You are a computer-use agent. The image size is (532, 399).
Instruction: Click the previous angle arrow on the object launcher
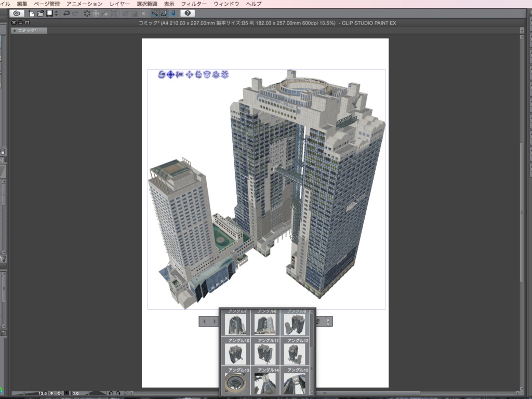(204, 321)
